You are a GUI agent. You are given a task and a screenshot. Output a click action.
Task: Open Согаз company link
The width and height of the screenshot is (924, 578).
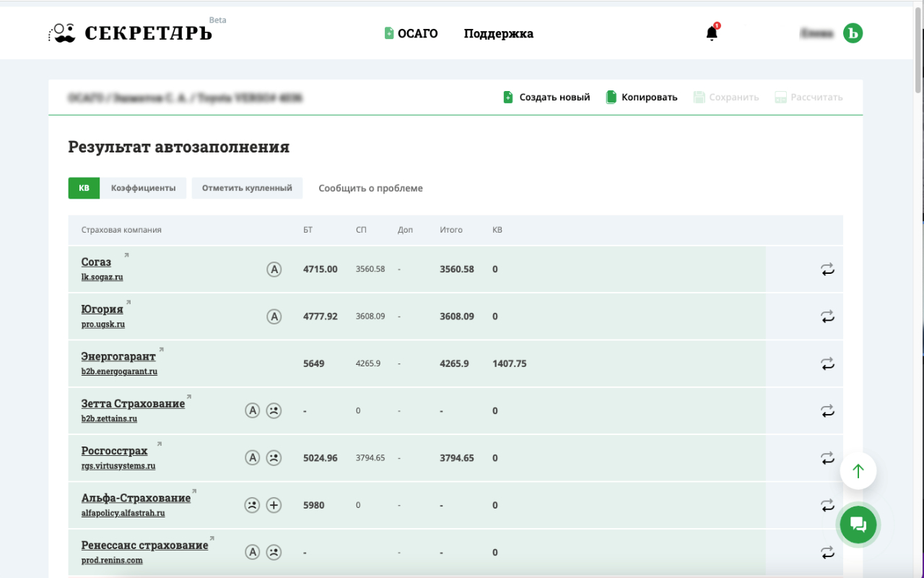pos(96,262)
